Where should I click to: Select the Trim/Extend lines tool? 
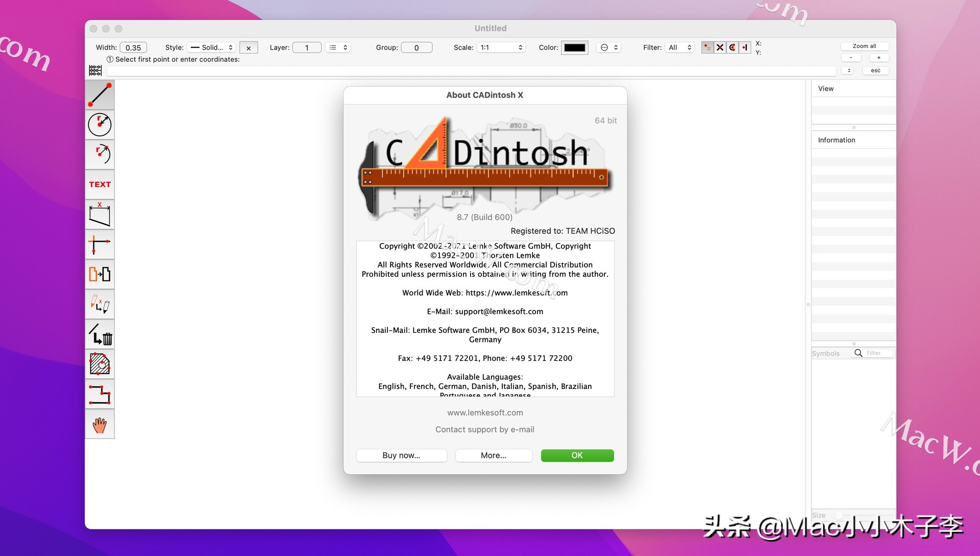[x=100, y=244]
